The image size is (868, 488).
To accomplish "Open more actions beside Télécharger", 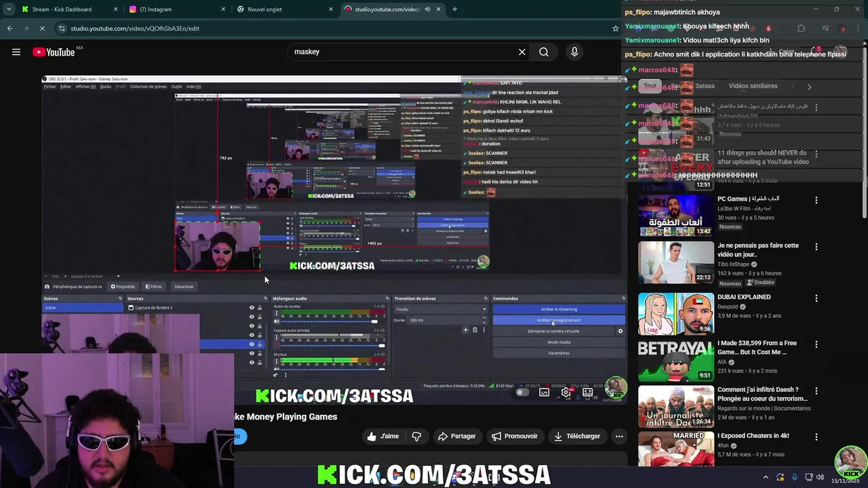I will 619,436.
